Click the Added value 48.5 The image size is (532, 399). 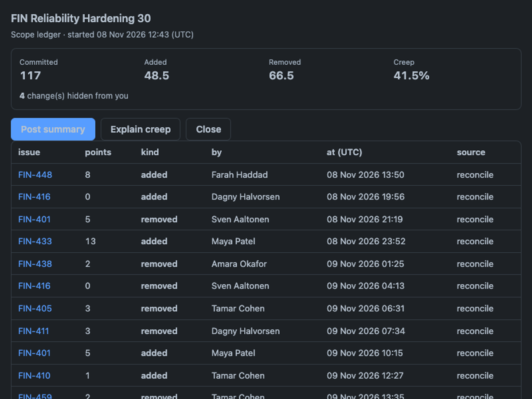tap(157, 76)
